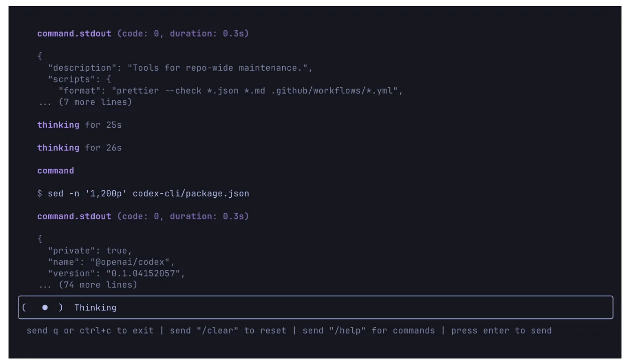Click the "thinking for 26s" entry
This screenshot has width=629, height=364.
point(79,148)
